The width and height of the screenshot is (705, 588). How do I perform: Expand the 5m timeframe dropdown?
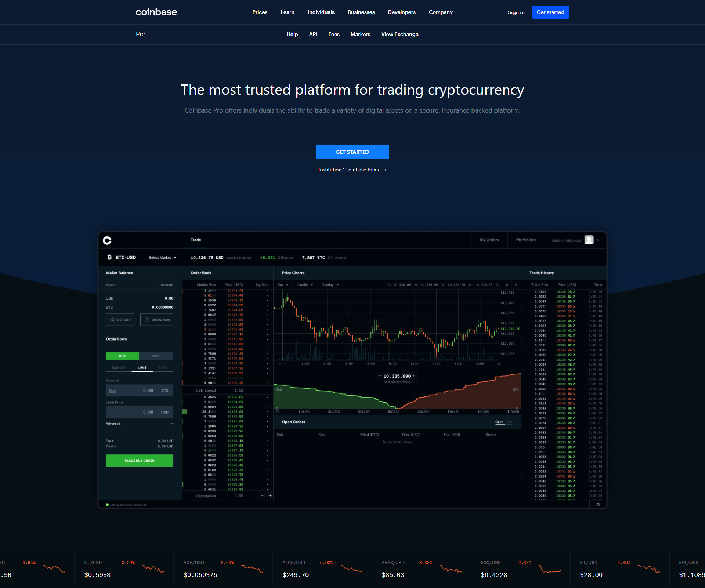pyautogui.click(x=283, y=285)
